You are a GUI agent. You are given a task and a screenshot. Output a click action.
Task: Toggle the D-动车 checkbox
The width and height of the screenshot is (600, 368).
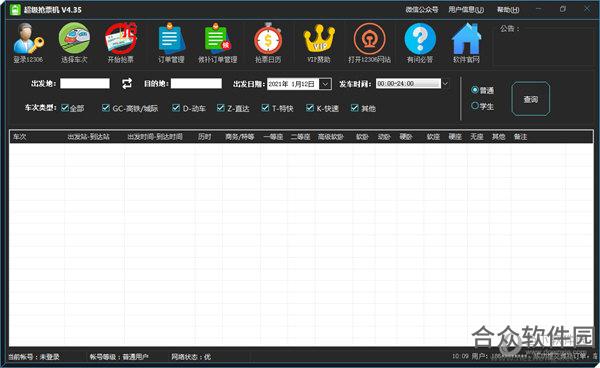click(x=176, y=108)
